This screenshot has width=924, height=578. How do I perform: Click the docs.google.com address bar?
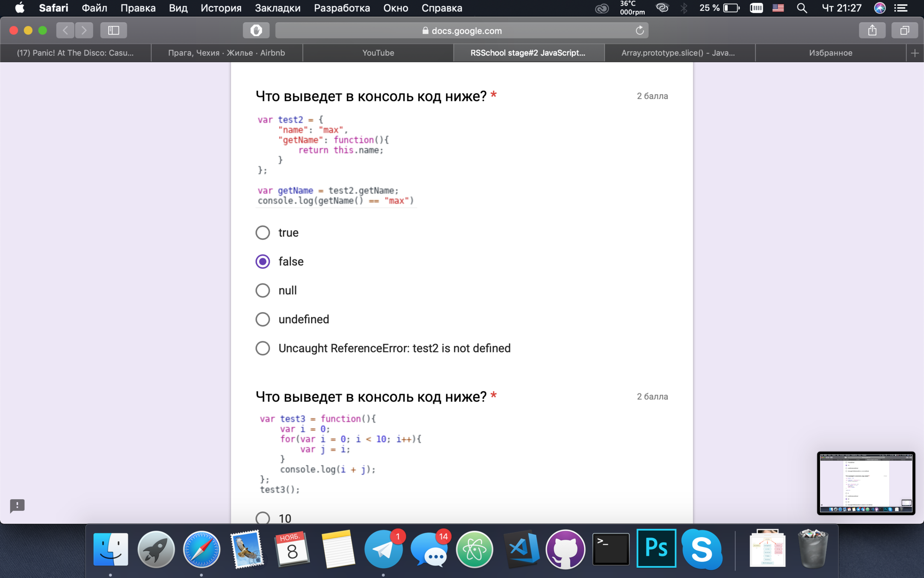(461, 30)
